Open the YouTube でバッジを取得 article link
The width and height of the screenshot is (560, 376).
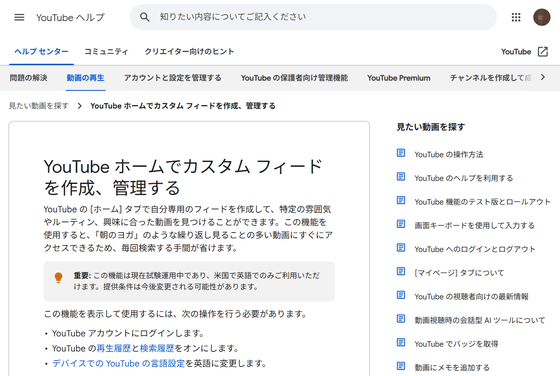pyautogui.click(x=456, y=344)
